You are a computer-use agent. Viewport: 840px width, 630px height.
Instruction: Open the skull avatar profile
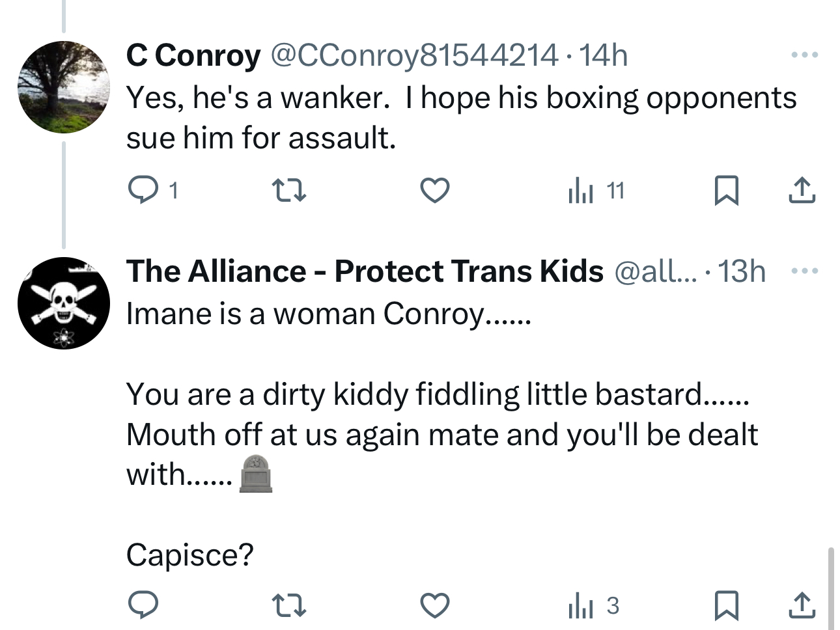click(x=63, y=303)
